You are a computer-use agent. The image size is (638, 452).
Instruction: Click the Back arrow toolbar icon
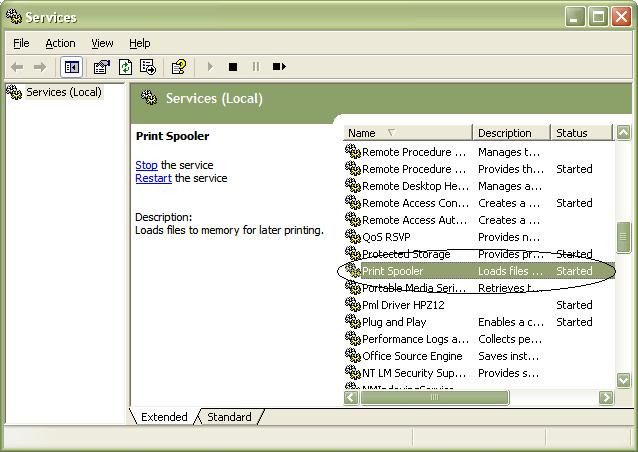pos(17,67)
